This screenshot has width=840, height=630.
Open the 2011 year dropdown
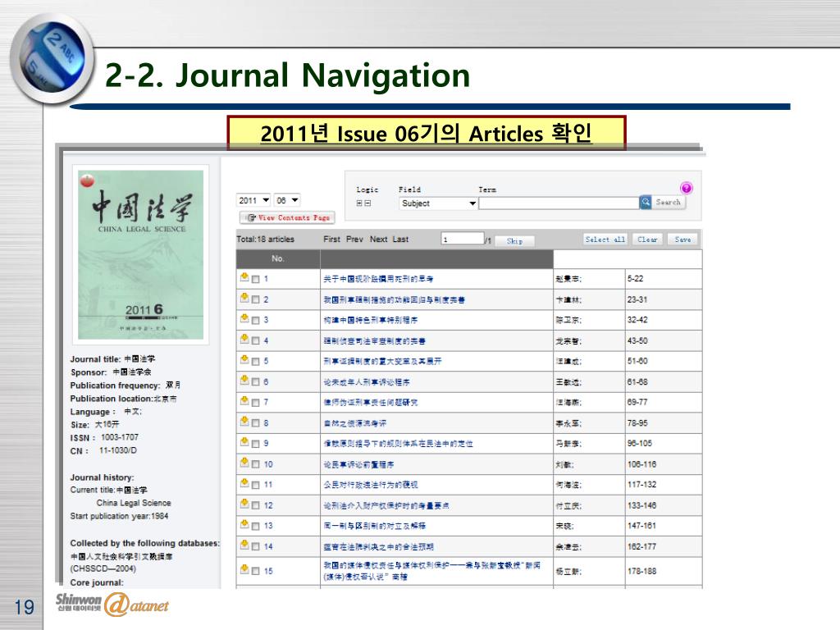pyautogui.click(x=253, y=200)
